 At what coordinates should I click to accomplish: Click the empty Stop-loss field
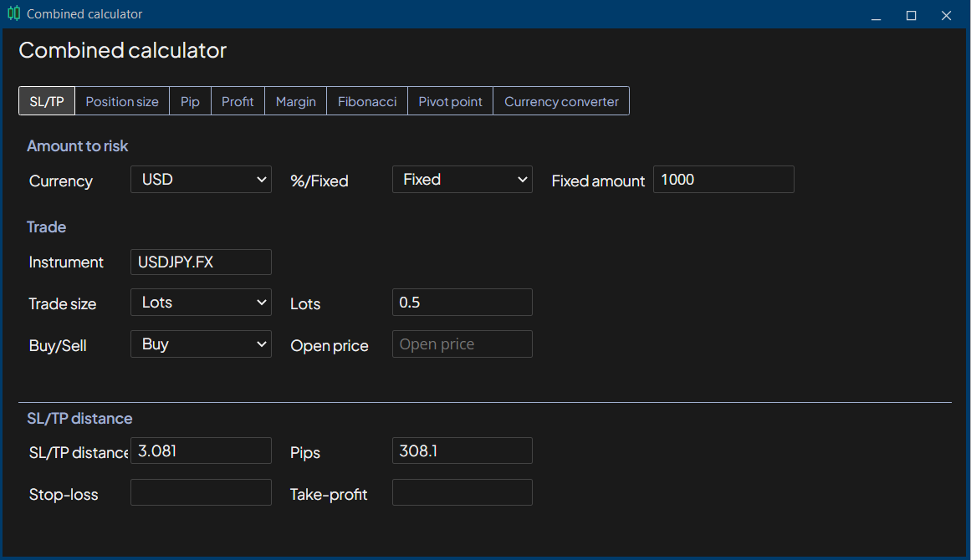(201, 491)
